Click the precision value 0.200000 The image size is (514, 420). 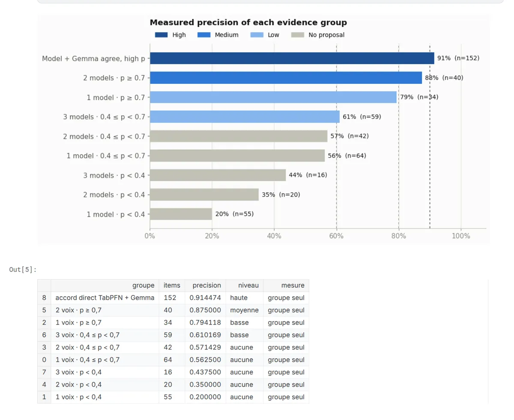point(206,397)
